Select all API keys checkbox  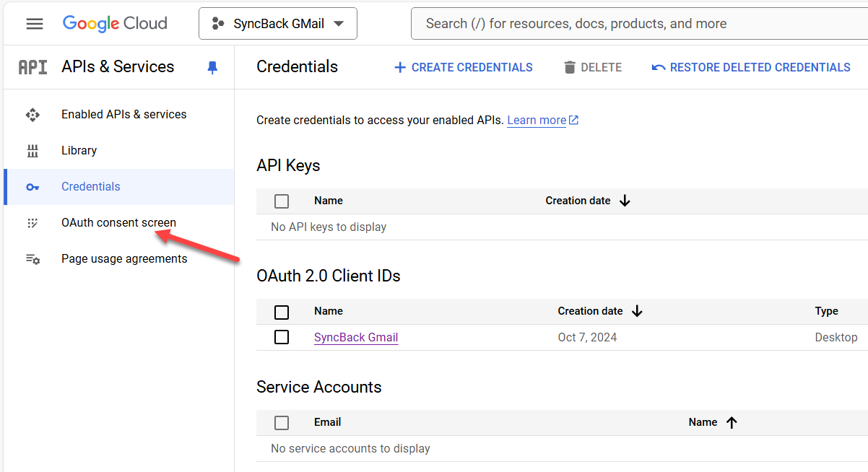tap(282, 201)
